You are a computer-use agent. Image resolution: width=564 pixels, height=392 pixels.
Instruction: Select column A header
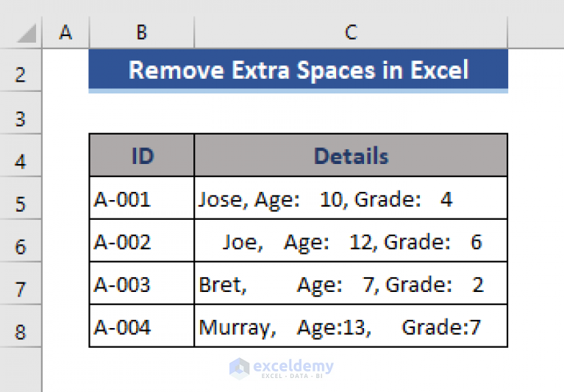coord(65,32)
